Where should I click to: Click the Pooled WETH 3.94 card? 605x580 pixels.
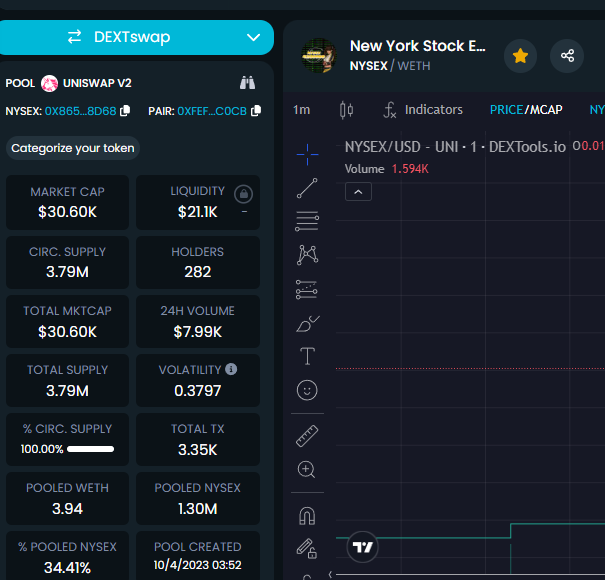tap(68, 499)
